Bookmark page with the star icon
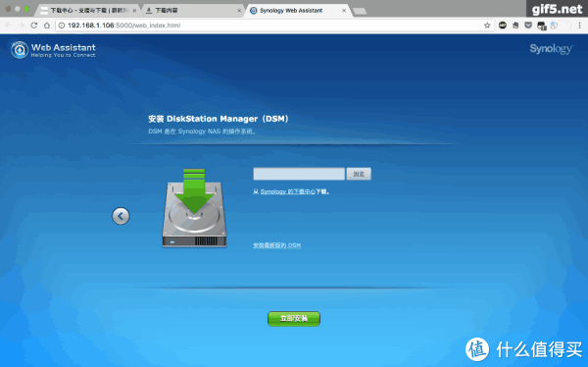 tap(487, 26)
